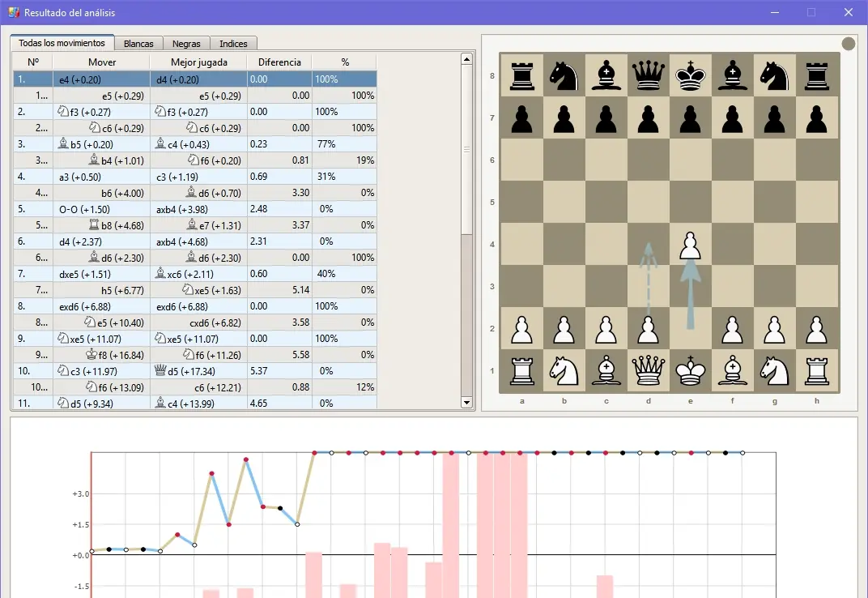Select the black bishop on f8

click(732, 75)
